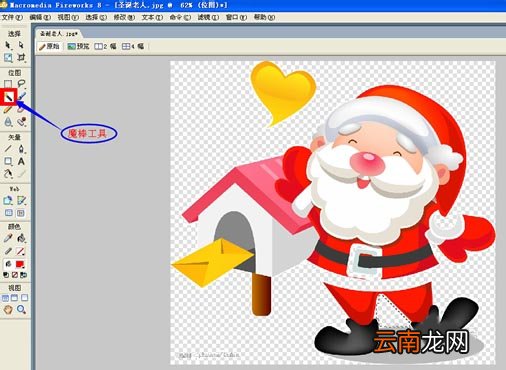Select the Scale tool
The image size is (506, 370).
coord(8,58)
